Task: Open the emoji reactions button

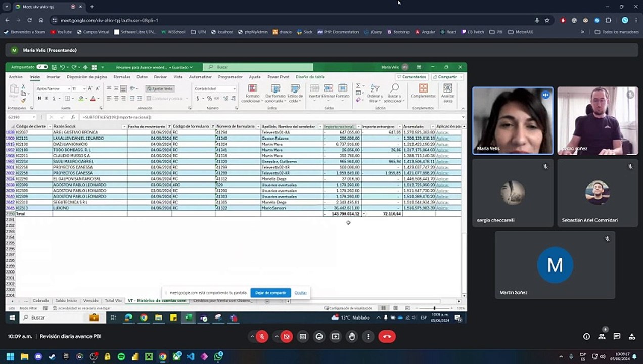Action: (319, 337)
